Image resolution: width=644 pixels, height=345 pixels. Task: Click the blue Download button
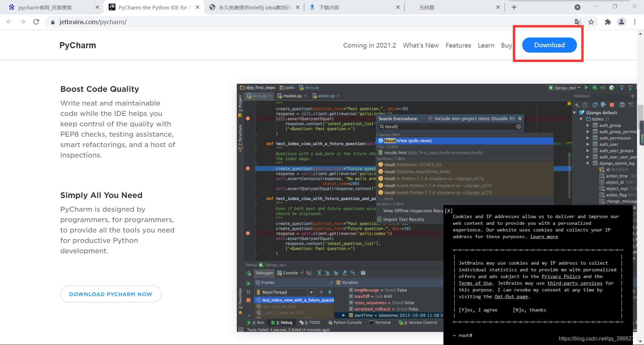pyautogui.click(x=549, y=45)
